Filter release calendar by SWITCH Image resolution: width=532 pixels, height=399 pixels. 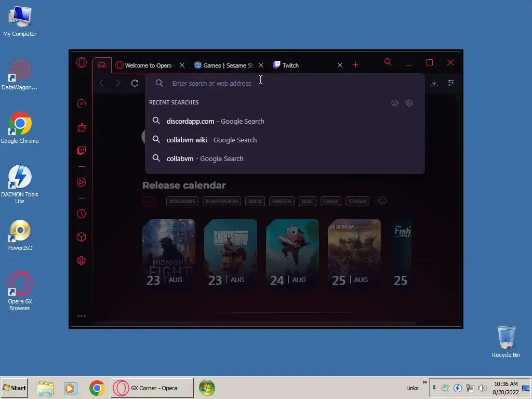(x=282, y=201)
